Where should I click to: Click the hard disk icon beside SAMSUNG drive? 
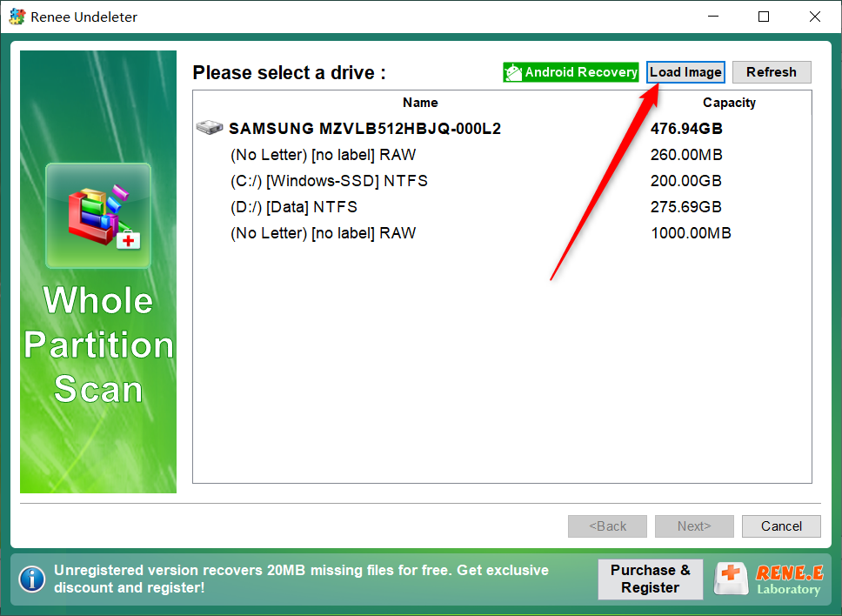coord(210,128)
